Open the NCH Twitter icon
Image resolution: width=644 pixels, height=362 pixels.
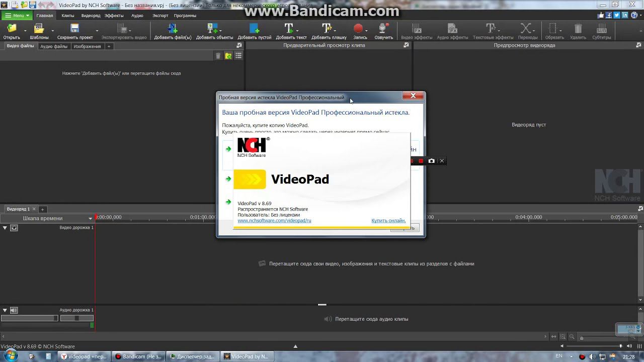tap(616, 16)
